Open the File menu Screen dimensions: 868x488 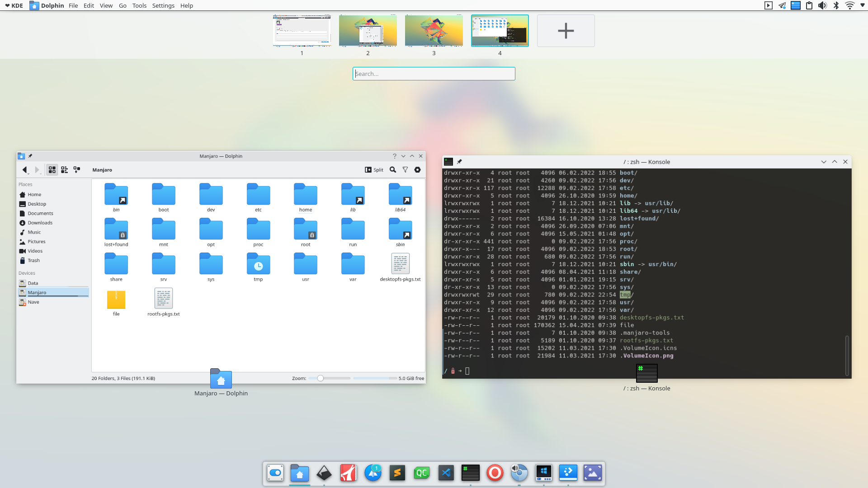point(73,5)
